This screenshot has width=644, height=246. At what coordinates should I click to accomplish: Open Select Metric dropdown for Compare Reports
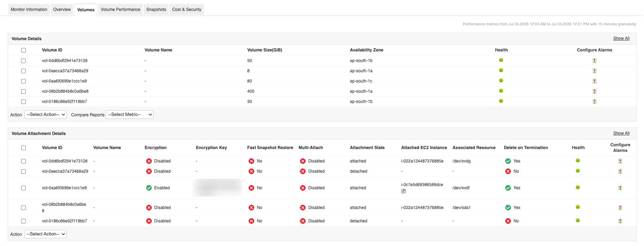(x=130, y=115)
